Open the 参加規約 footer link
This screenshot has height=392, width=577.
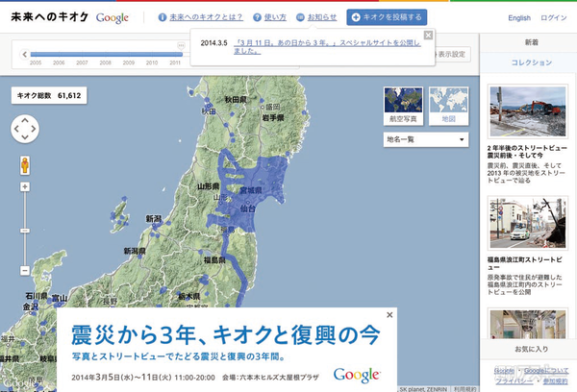click(555, 381)
